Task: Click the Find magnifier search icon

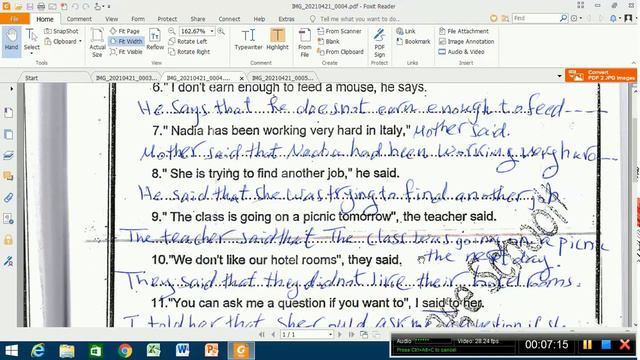Action: pyautogui.click(x=564, y=18)
